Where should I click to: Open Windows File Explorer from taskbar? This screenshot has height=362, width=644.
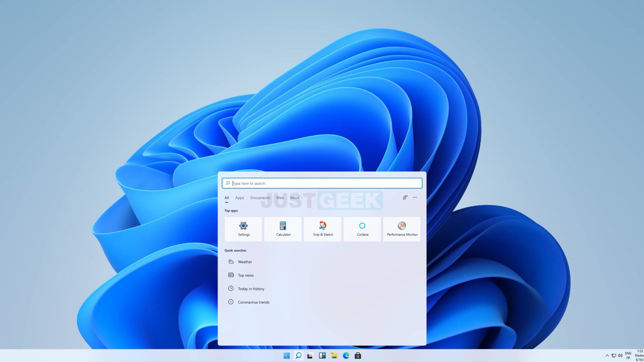tap(334, 356)
